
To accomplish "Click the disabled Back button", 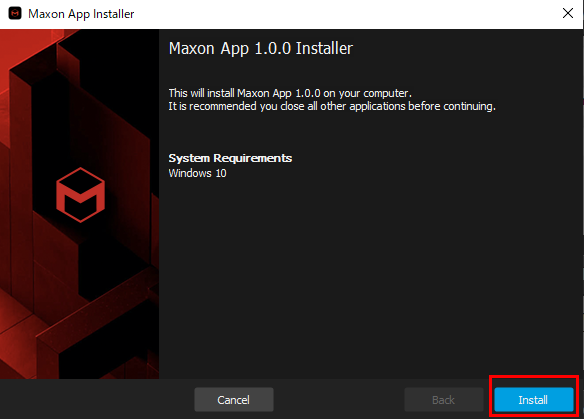I will pyautogui.click(x=443, y=400).
